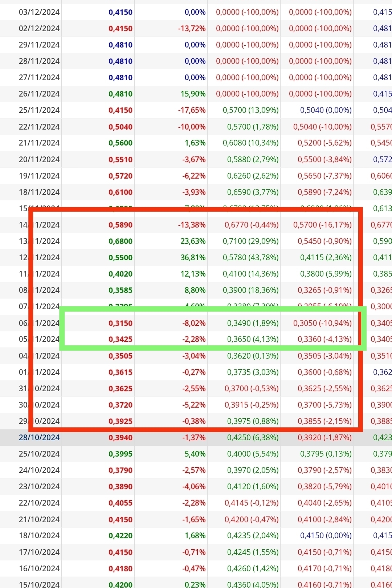The image size is (392, 588).
Task: Click the 0,5040 (0,00%) low cell
Action: tap(326, 110)
